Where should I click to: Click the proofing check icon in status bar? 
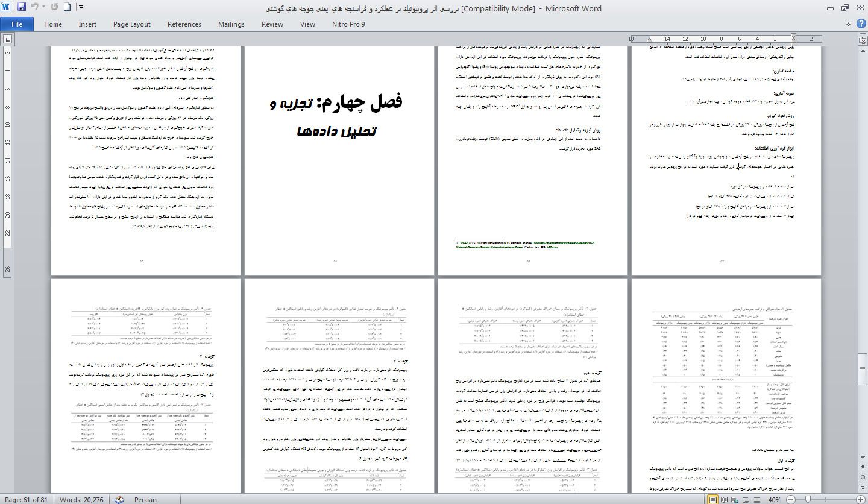point(119,499)
